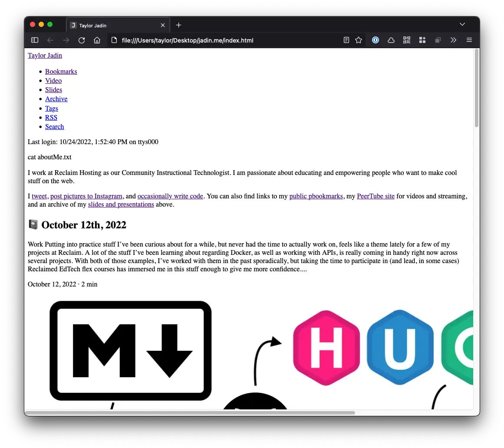Click the overlapping-squares extension icon
Image resolution: width=504 pixels, height=448 pixels.
tap(438, 40)
